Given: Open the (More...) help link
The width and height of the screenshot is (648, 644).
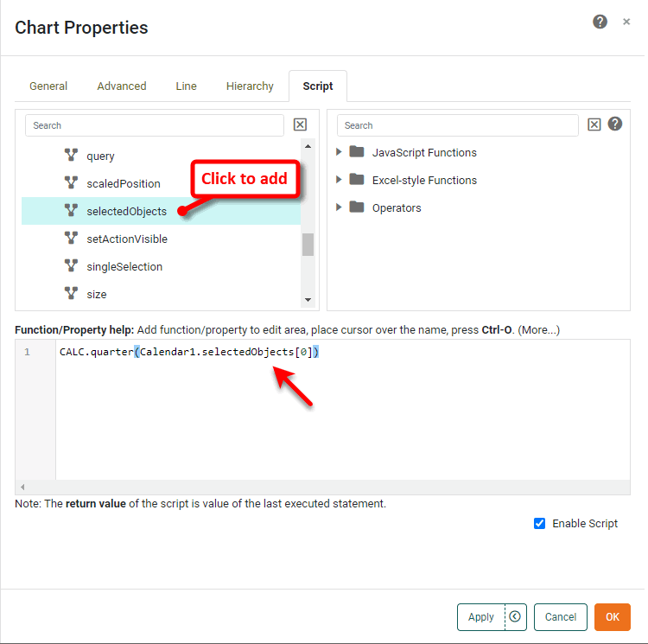Looking at the screenshot, I should [538, 330].
